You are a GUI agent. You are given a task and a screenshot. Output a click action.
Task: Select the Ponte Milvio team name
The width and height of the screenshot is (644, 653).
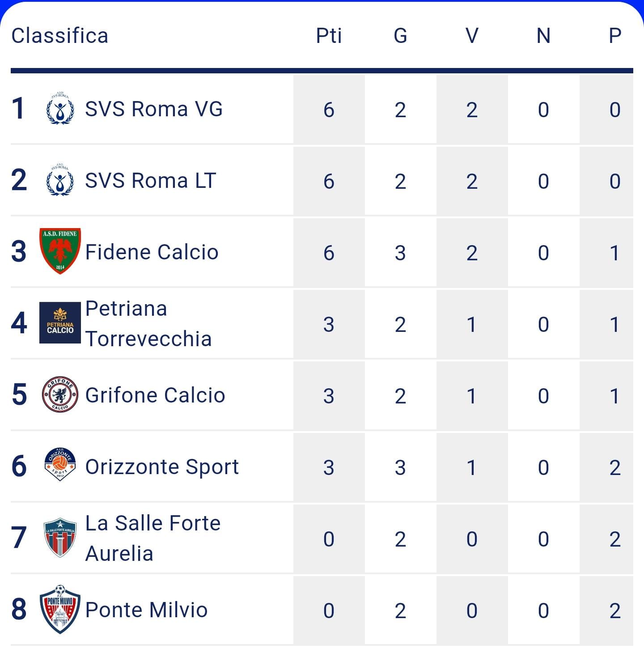click(146, 610)
